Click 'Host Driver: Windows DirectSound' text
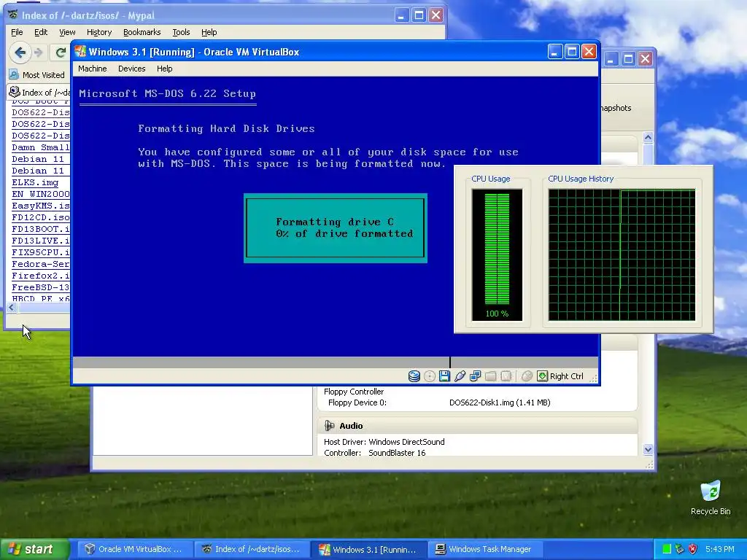 point(384,442)
